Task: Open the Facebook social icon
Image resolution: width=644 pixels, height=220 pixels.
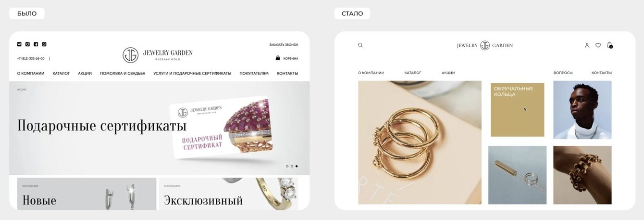Action: pyautogui.click(x=36, y=44)
